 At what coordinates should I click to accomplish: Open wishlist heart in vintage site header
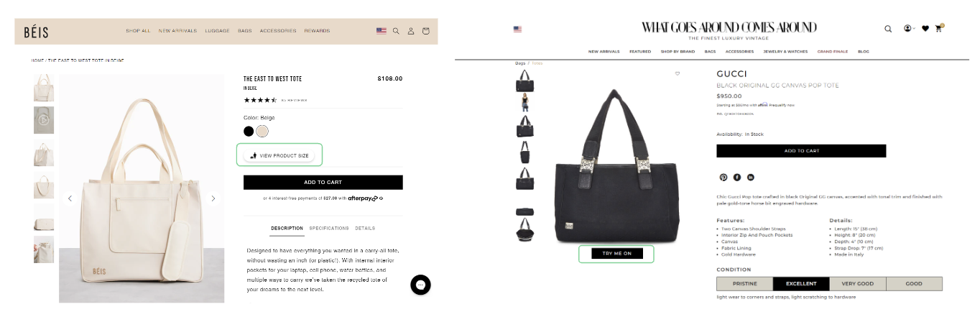[925, 29]
